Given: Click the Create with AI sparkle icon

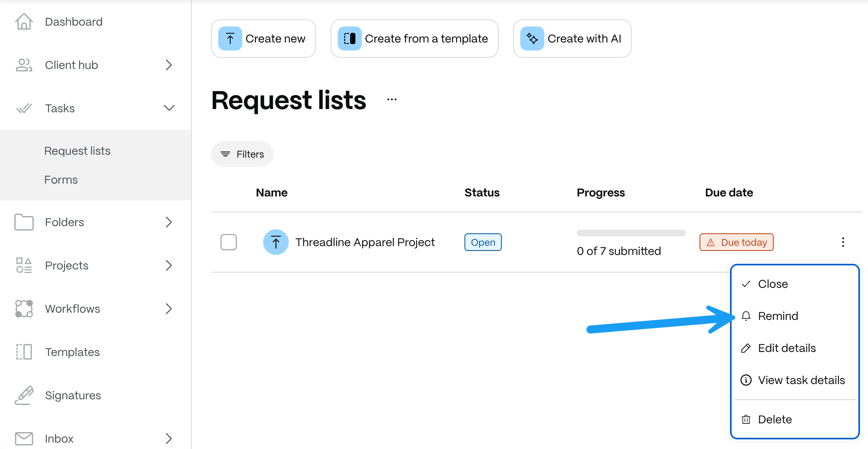Looking at the screenshot, I should tap(532, 38).
